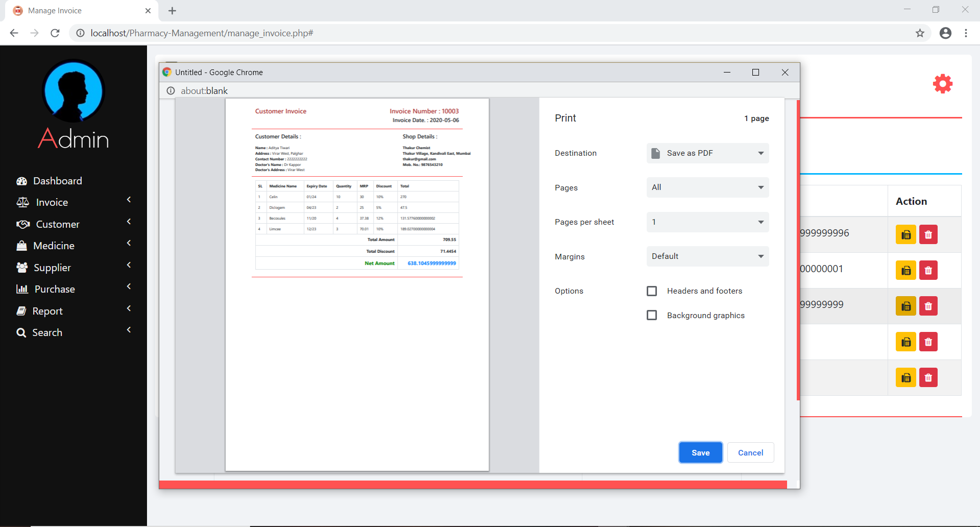The image size is (980, 527).
Task: Click the Report book icon in sidebar
Action: point(21,310)
